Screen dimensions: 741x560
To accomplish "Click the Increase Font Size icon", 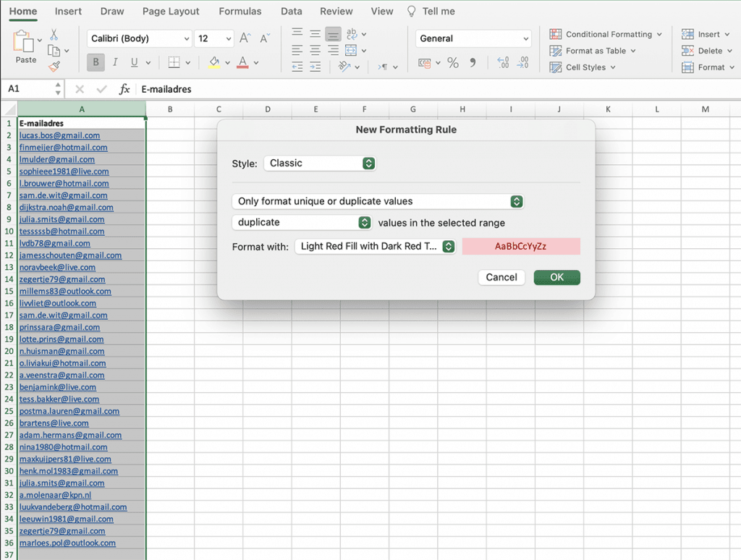I will tap(245, 38).
